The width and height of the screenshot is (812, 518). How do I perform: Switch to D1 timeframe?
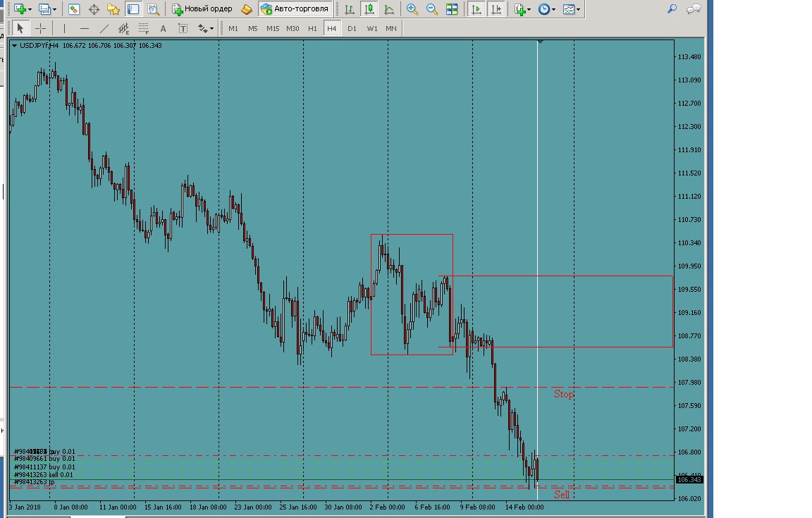point(352,28)
